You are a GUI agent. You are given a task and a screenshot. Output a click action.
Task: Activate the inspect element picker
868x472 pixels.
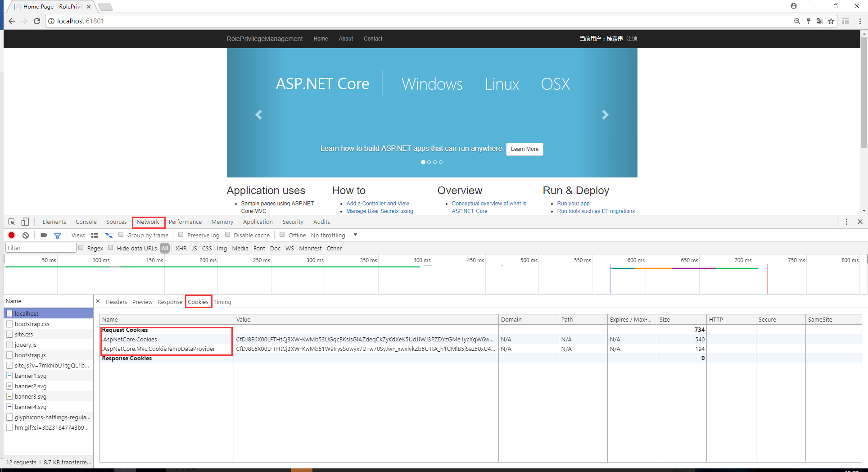click(12, 222)
